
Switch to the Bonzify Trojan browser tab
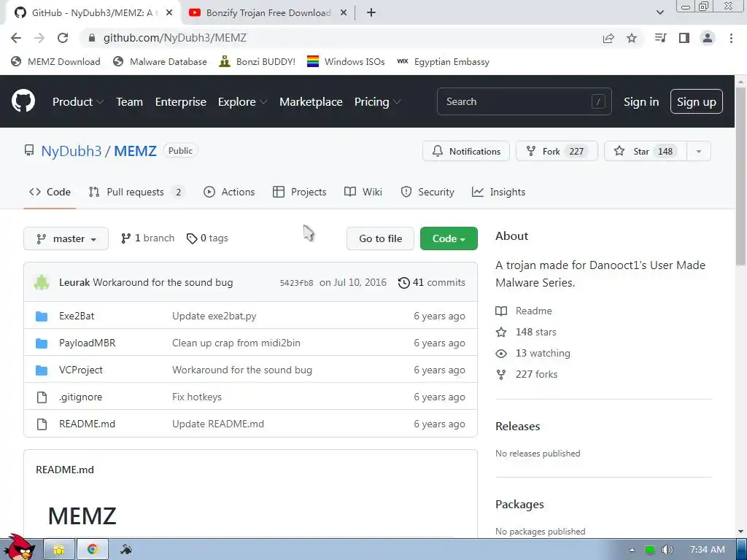click(x=268, y=13)
